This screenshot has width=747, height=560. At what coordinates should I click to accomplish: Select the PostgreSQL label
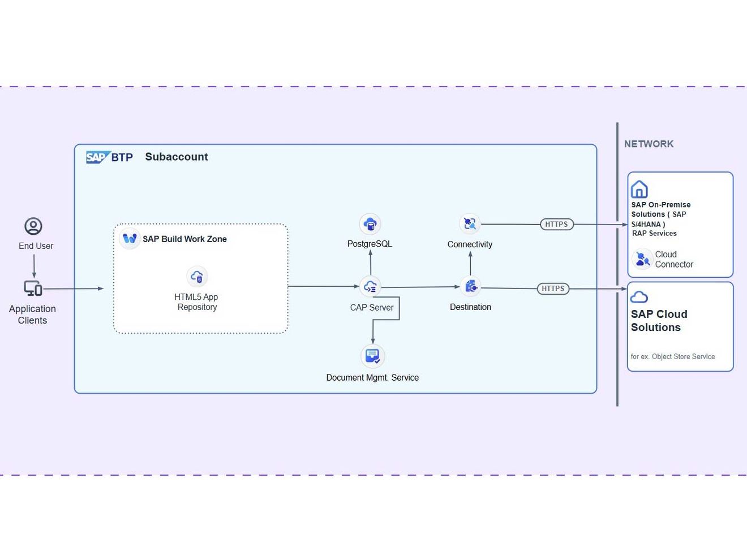click(x=370, y=244)
